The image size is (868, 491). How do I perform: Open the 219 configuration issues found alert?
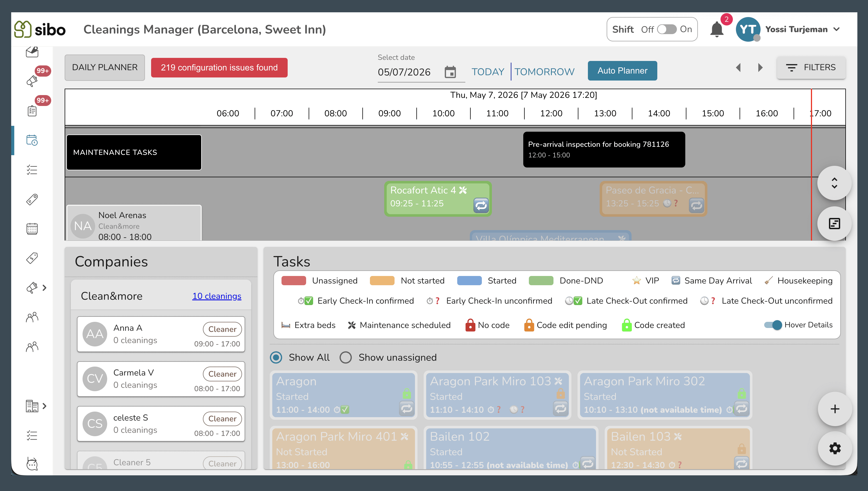point(219,67)
